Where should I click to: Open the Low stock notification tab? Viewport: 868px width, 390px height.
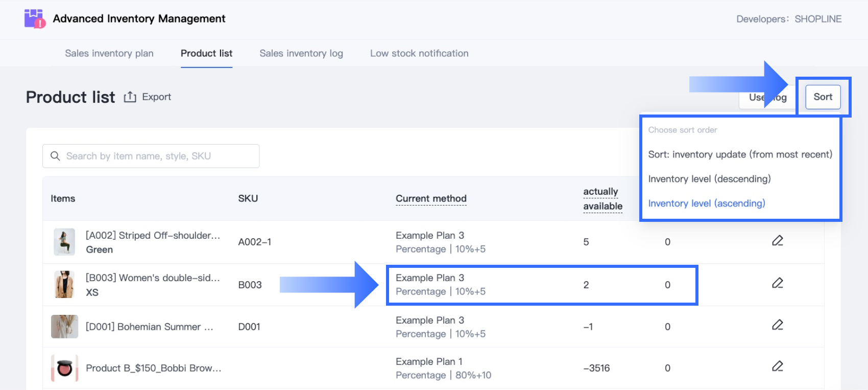pyautogui.click(x=419, y=53)
